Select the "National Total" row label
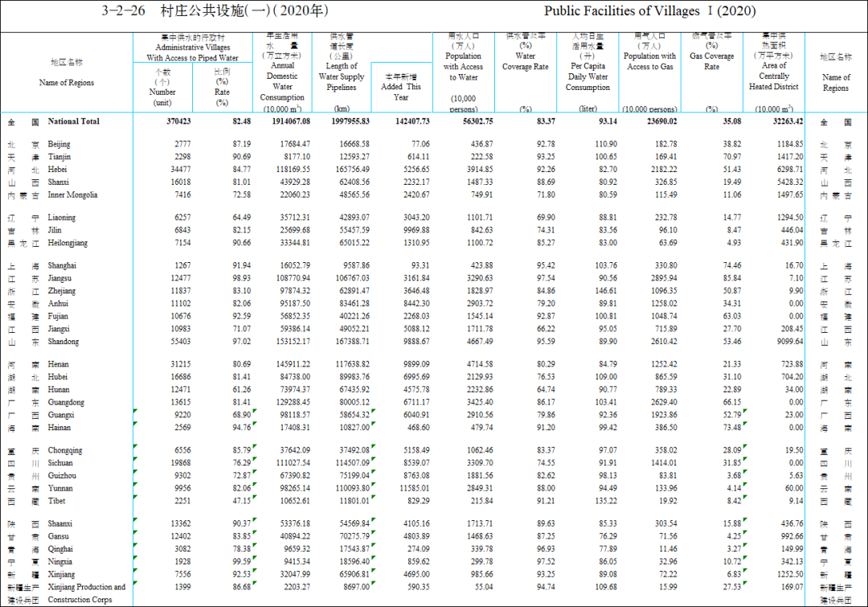Image resolution: width=868 pixels, height=607 pixels. (74, 121)
